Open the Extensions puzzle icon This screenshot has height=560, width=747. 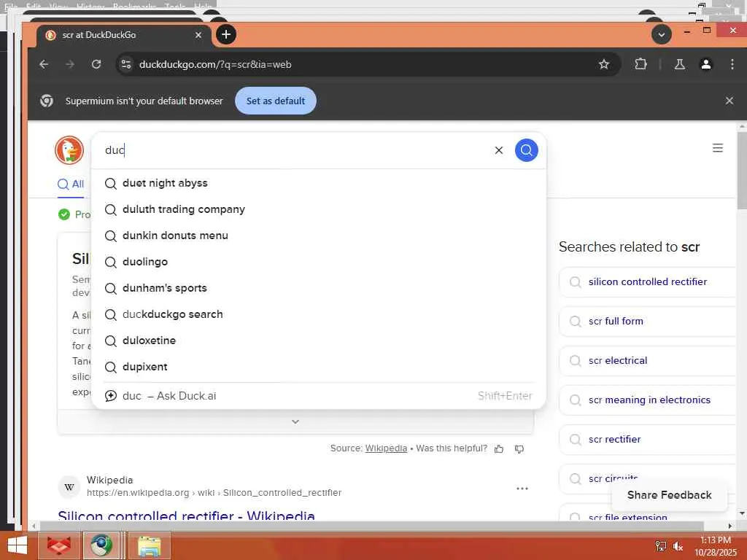point(640,64)
